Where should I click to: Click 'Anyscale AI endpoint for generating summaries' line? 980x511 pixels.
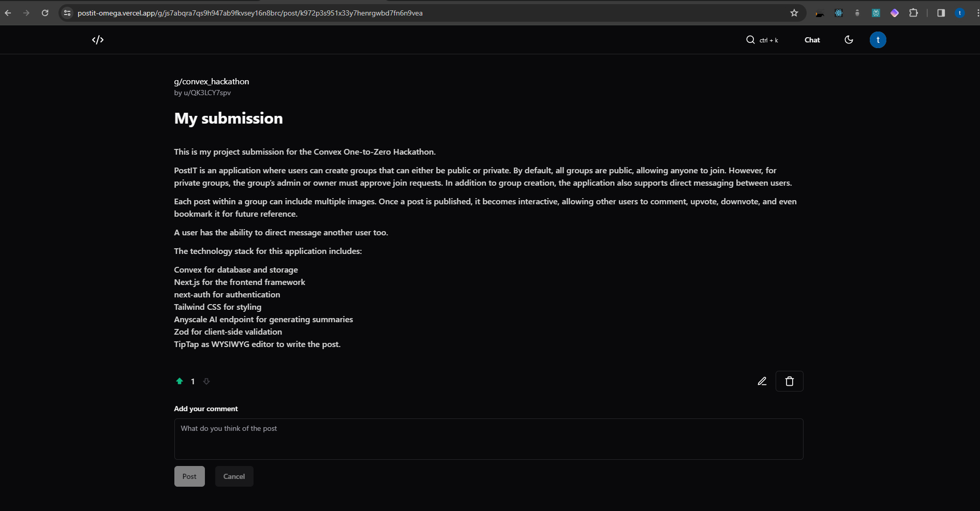click(x=263, y=319)
